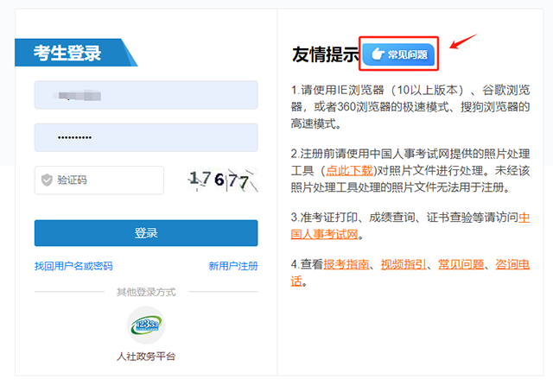The width and height of the screenshot is (553, 392).
Task: Open the 咨询电话 link
Action: (x=410, y=273)
